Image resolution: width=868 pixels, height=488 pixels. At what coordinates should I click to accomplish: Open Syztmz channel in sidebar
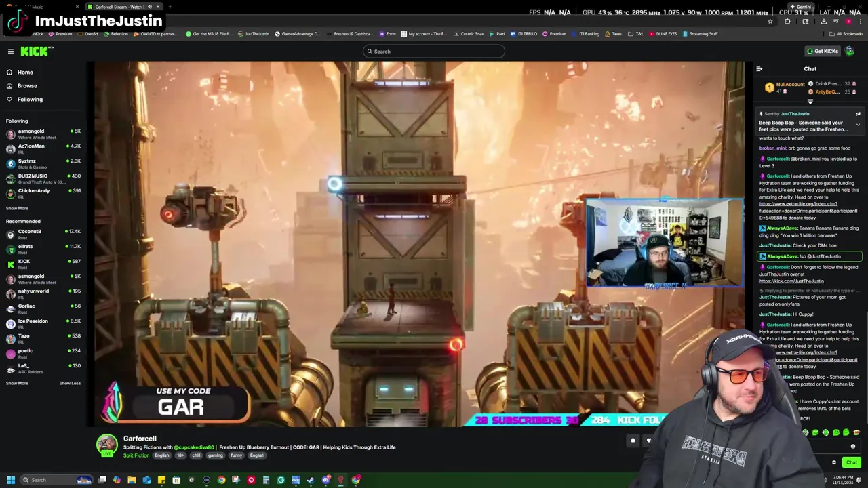(x=43, y=163)
